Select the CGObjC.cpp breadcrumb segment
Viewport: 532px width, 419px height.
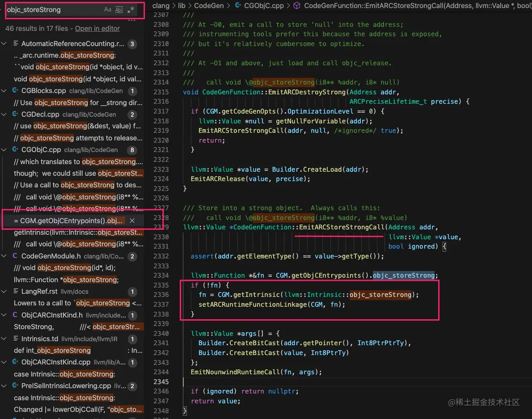coord(264,5)
